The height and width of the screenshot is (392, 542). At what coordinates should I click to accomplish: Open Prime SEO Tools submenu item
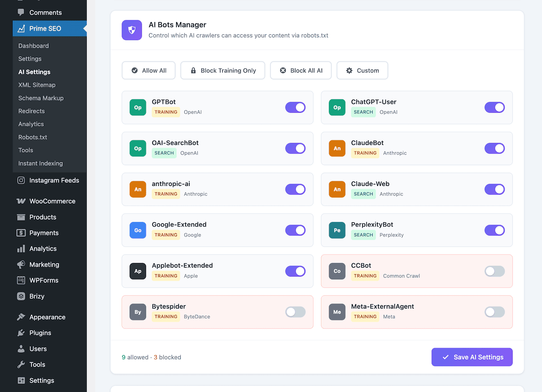26,151
